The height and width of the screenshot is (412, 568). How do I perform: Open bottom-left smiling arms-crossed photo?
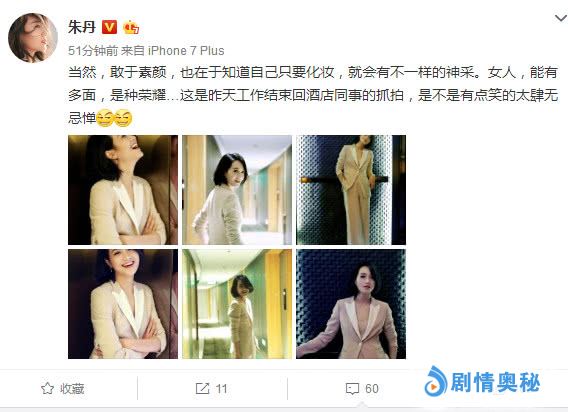pyautogui.click(x=123, y=304)
